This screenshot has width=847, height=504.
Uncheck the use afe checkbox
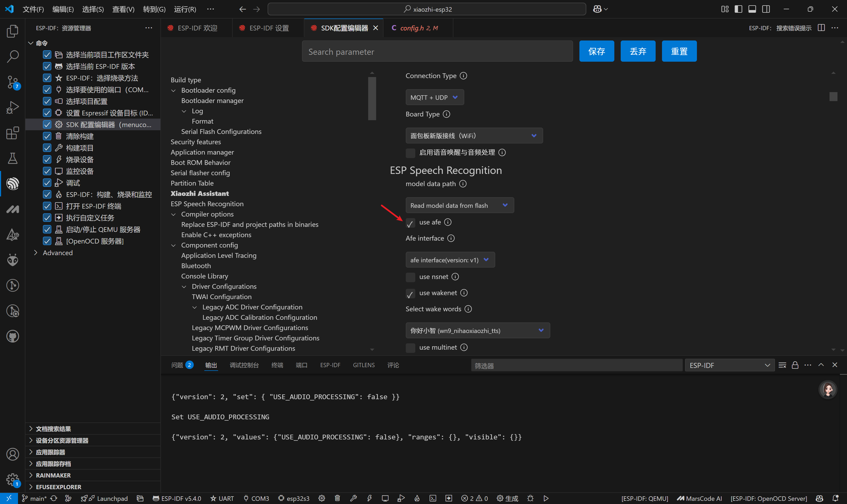point(410,223)
